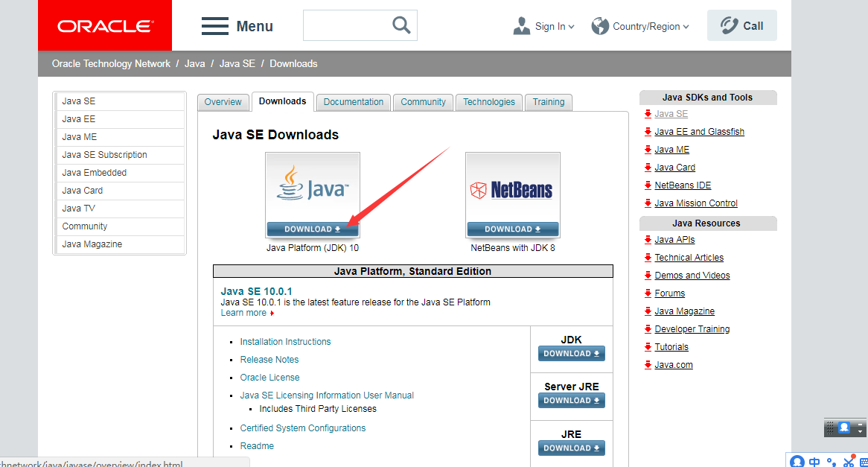Switch to the Community tab
868x467 pixels.
point(423,103)
